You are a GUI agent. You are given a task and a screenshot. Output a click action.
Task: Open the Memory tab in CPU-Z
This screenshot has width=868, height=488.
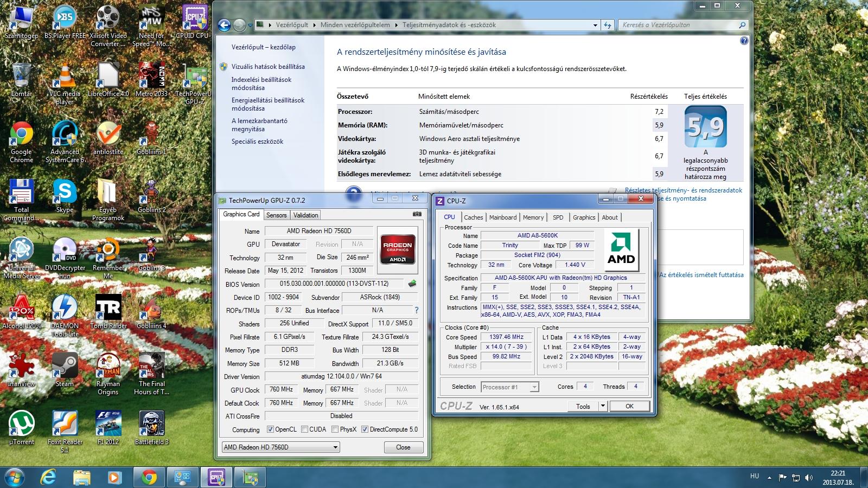(533, 217)
